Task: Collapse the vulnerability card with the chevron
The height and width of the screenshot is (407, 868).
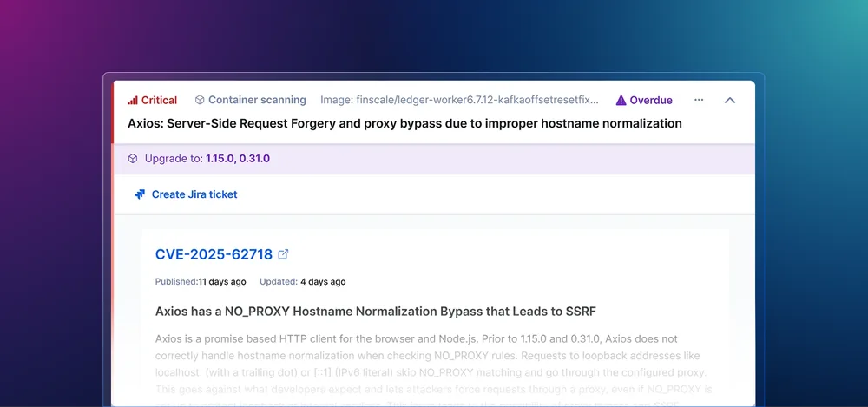Action: tap(730, 100)
